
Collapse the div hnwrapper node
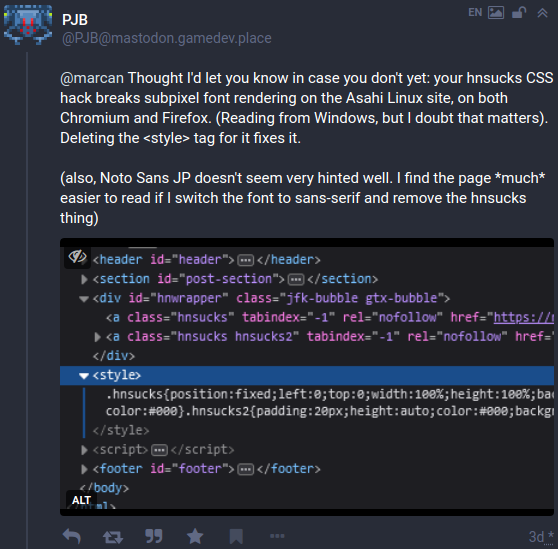tap(84, 299)
